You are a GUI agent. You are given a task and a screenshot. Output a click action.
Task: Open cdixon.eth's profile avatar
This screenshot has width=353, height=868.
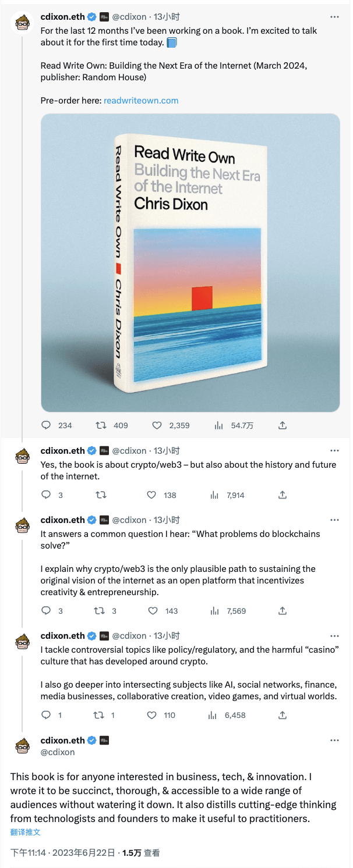[22, 22]
